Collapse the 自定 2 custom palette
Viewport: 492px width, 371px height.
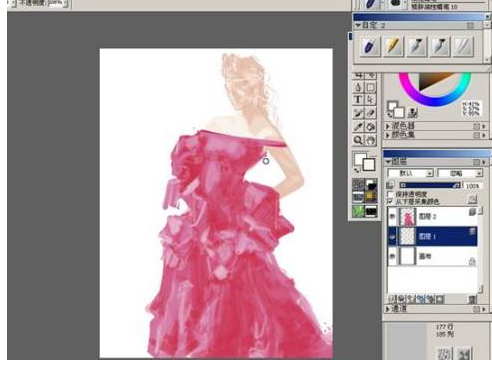tap(358, 25)
